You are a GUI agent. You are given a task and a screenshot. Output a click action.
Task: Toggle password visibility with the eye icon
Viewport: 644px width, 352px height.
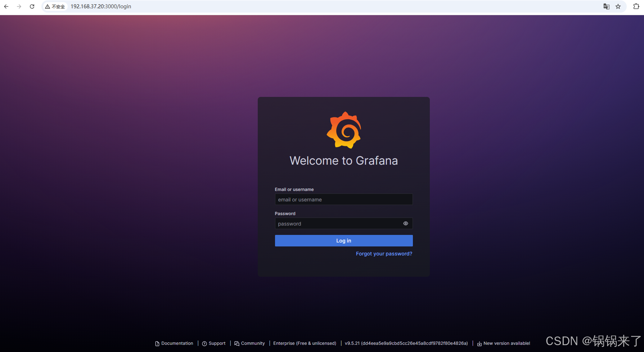406,224
